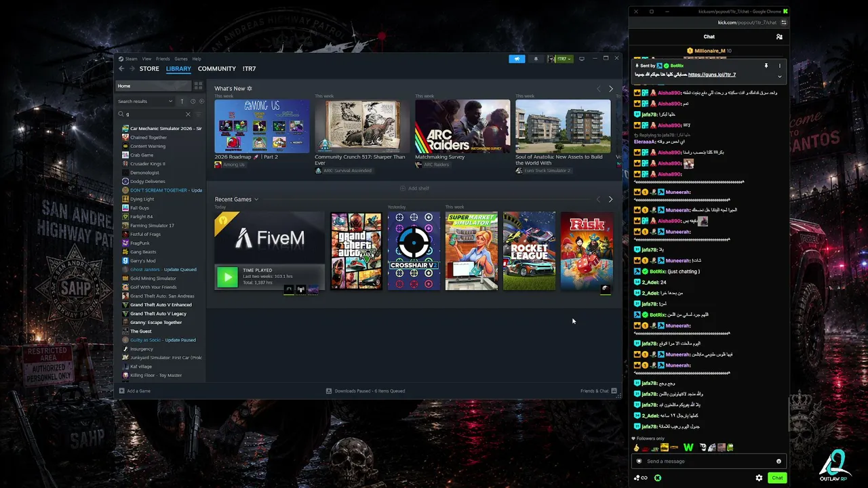Open Rocket League game cover

[x=529, y=251]
